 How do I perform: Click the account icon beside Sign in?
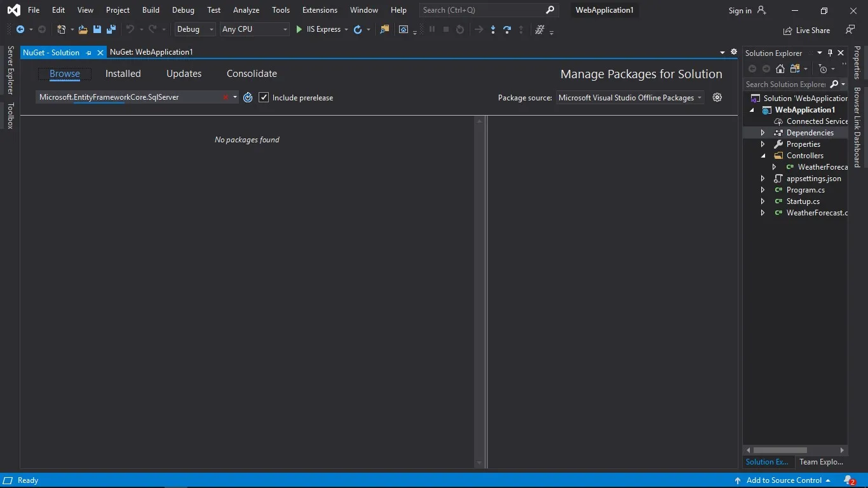tap(762, 10)
